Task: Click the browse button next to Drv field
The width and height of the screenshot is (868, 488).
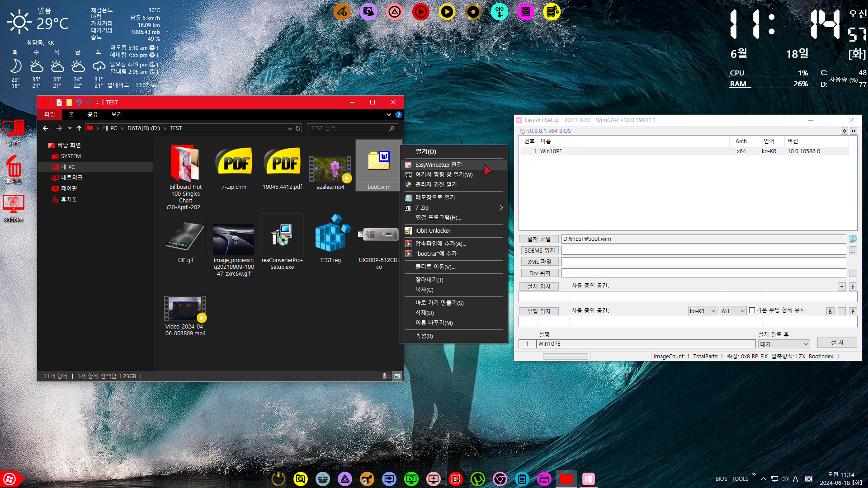Action: tap(853, 273)
